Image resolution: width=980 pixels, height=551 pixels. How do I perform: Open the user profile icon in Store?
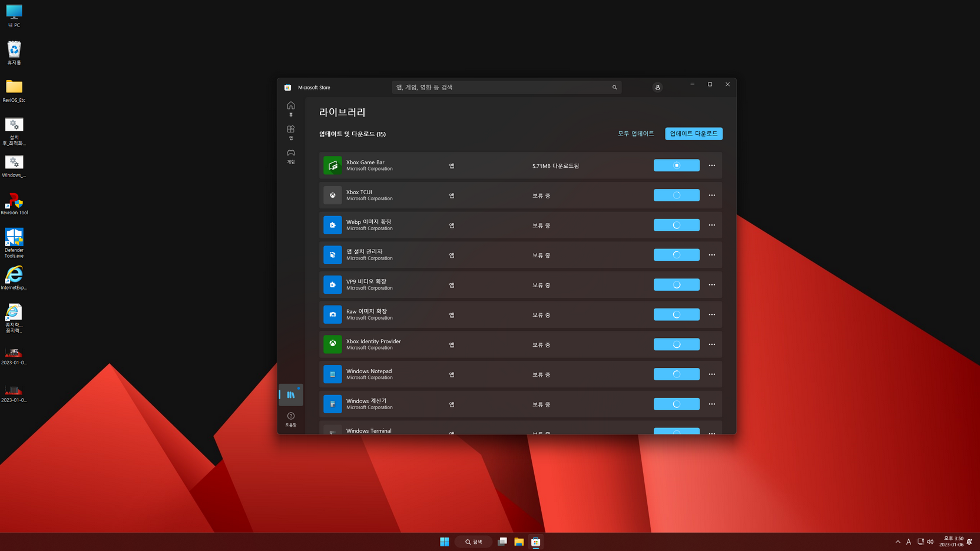click(658, 87)
